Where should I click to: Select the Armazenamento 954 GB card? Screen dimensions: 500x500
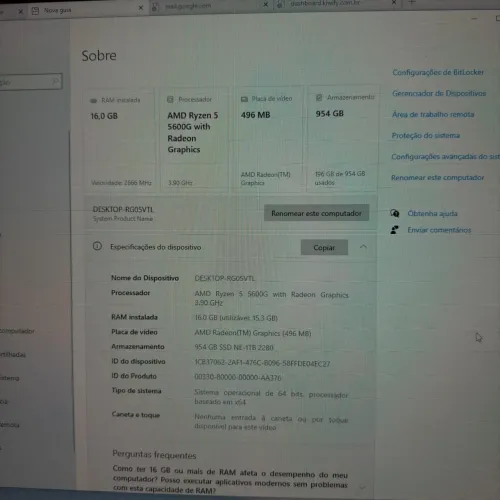pyautogui.click(x=342, y=138)
